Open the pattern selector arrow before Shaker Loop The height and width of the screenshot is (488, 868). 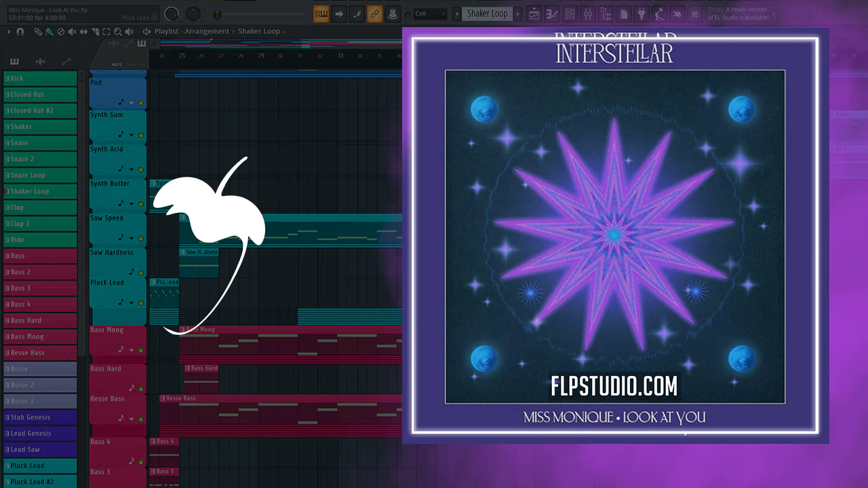457,14
